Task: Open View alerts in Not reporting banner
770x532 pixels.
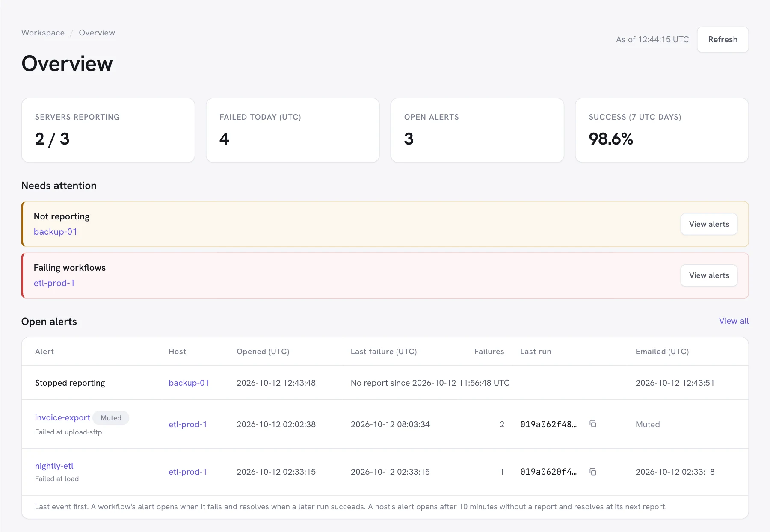Action: click(x=709, y=224)
